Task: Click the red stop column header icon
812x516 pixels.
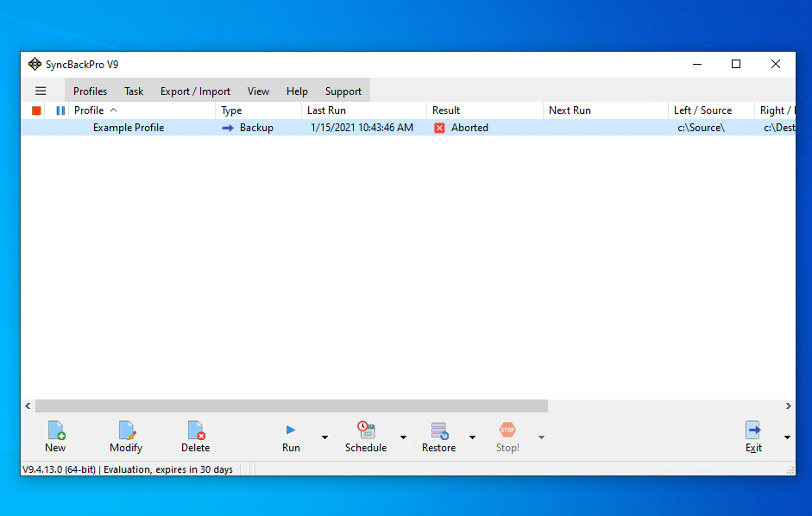Action: coord(36,110)
